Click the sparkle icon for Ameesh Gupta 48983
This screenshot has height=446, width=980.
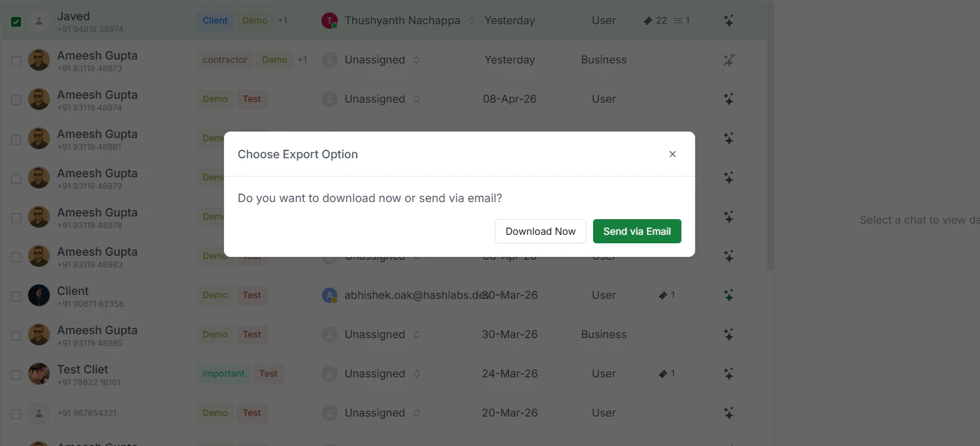pos(729,256)
